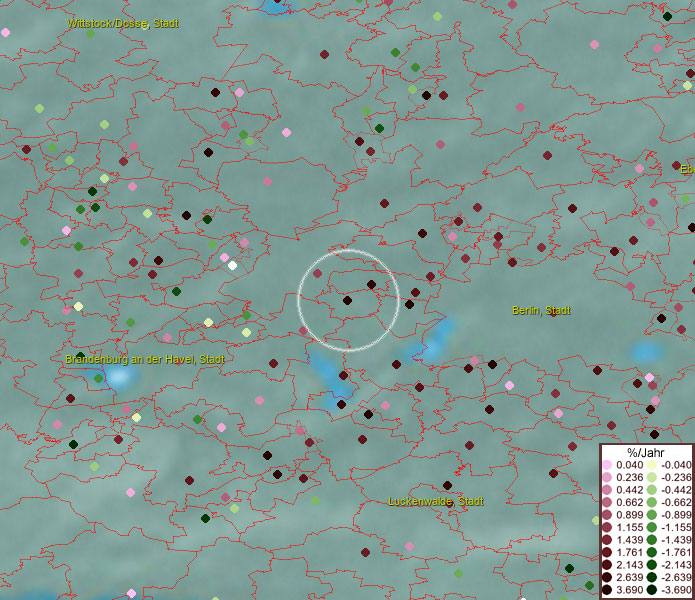Click the -0.040 pale yellow legend swatch
The image size is (695, 600).
pyautogui.click(x=652, y=465)
